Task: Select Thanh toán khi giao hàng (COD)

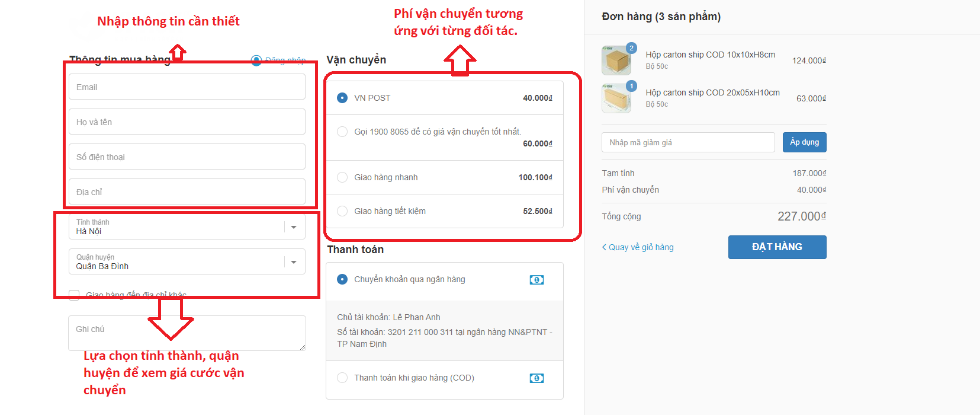Action: (342, 378)
